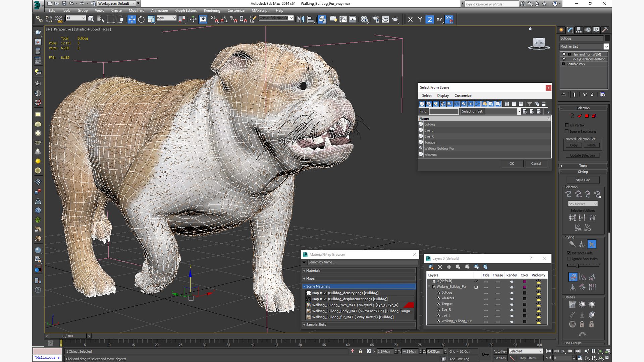Enable By Vertex checkbox
This screenshot has height=362, width=644.
click(567, 125)
